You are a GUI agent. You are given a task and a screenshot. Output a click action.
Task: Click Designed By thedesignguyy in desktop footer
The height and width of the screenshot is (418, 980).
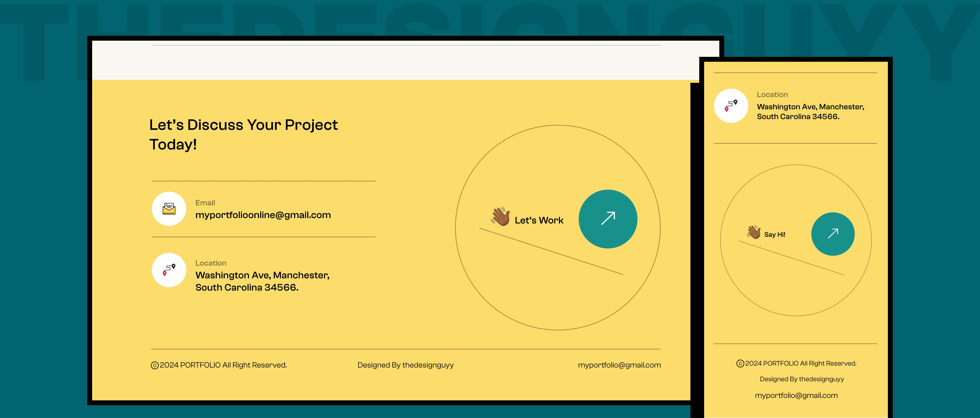[x=405, y=365]
